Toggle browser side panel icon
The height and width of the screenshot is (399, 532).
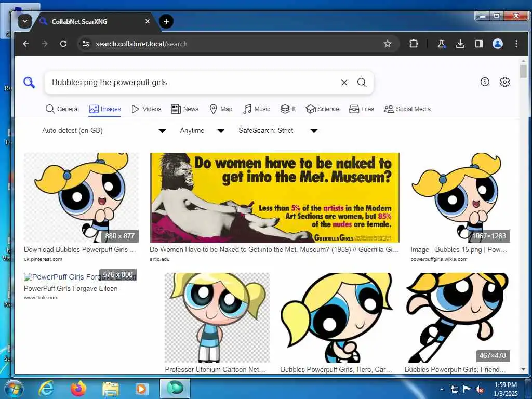478,44
